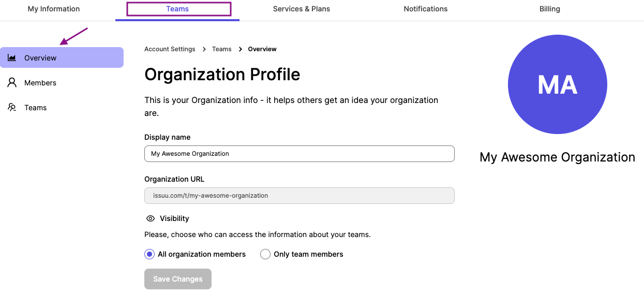Click the Organization URL field
This screenshot has width=644, height=294.
pyautogui.click(x=299, y=196)
